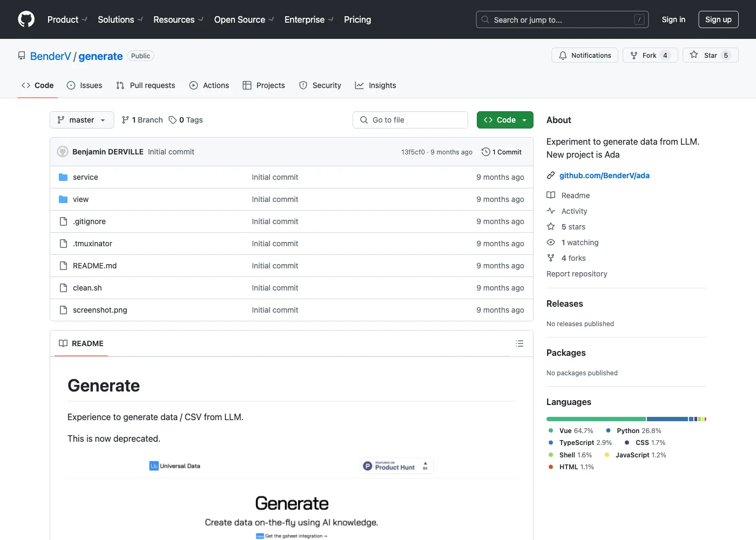756x540 pixels.
Task: Switch to the Projects tab
Action: click(x=264, y=85)
